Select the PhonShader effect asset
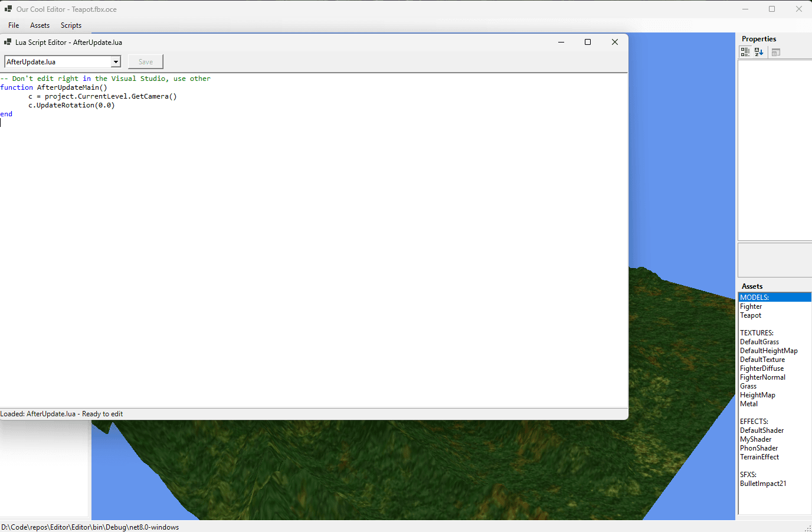 coord(759,448)
